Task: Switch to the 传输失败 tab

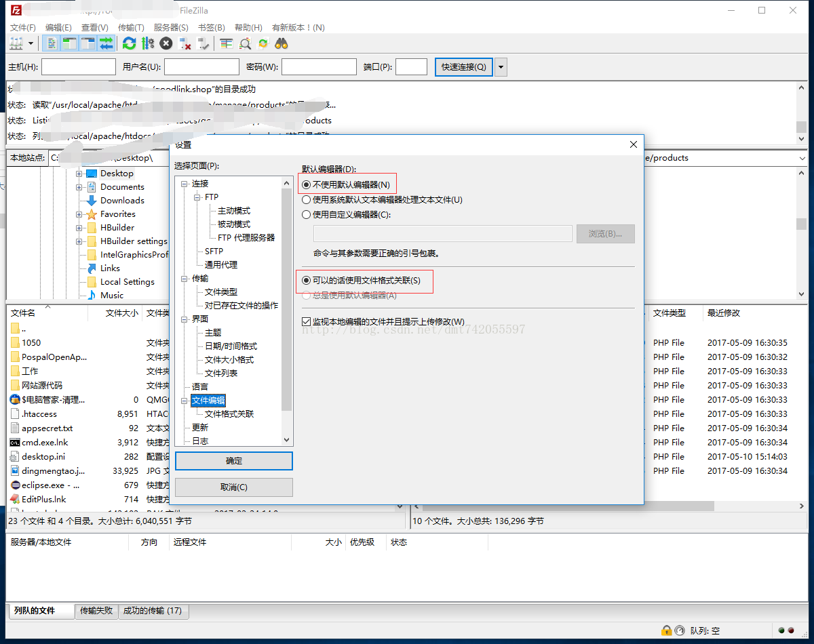Action: tap(96, 611)
